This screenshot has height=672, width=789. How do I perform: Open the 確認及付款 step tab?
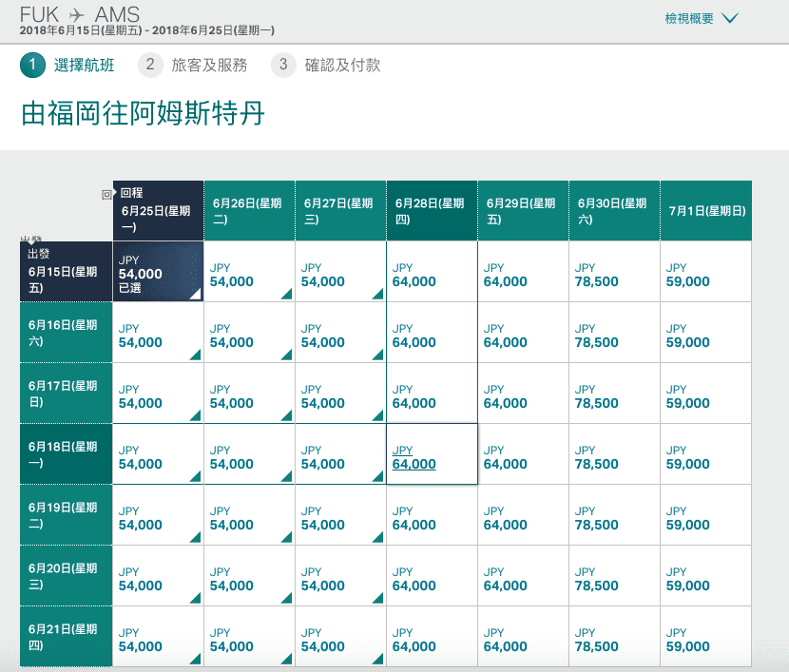click(342, 66)
